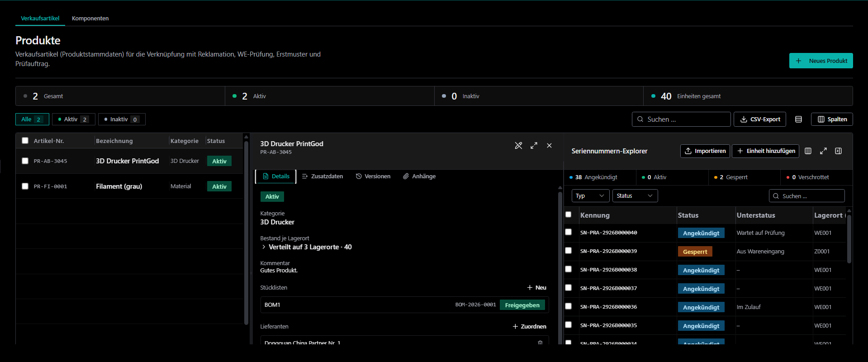Select the Details tab
Viewport: 868px width, 362px height.
tap(276, 176)
